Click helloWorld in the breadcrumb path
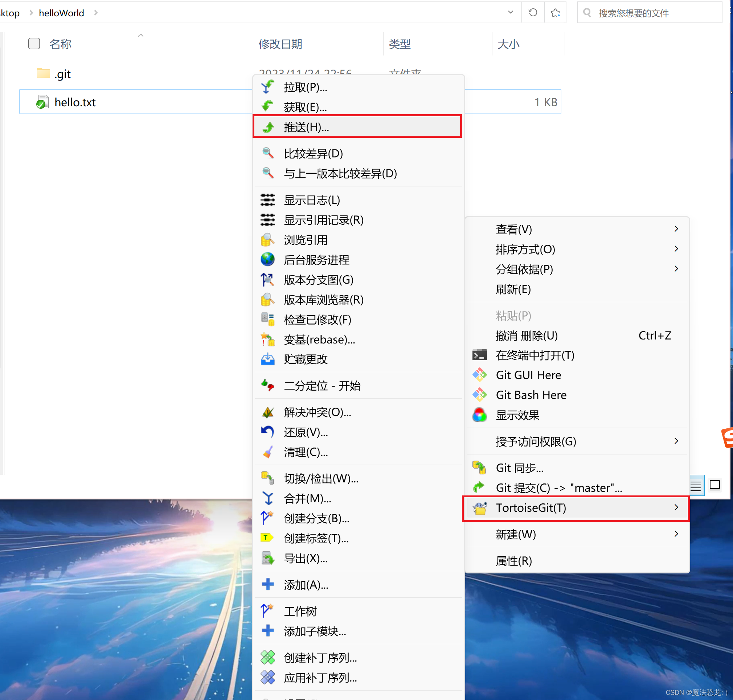 (x=62, y=13)
